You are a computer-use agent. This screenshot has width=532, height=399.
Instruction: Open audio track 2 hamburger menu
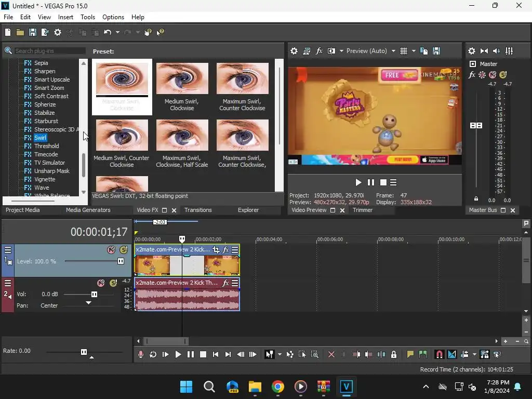coord(8,283)
